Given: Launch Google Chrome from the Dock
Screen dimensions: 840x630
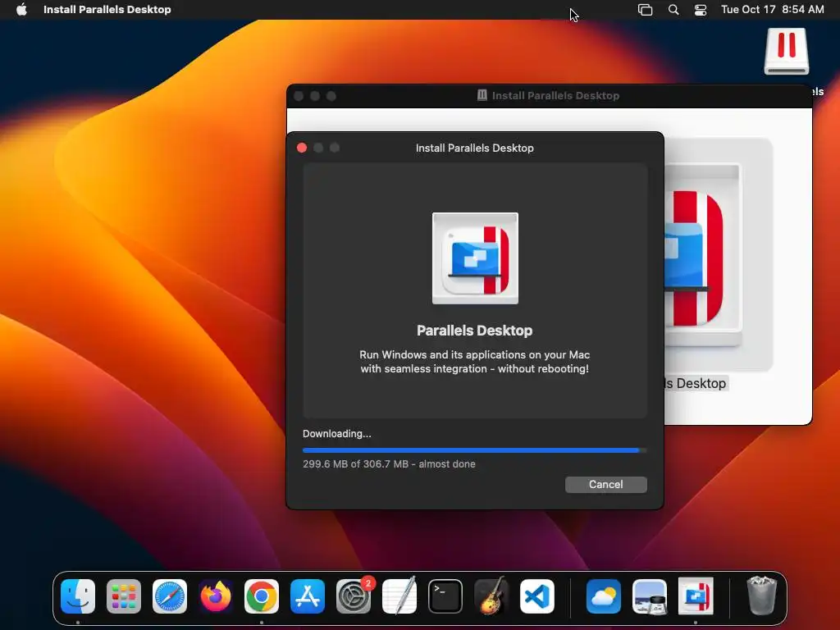Looking at the screenshot, I should tap(262, 596).
